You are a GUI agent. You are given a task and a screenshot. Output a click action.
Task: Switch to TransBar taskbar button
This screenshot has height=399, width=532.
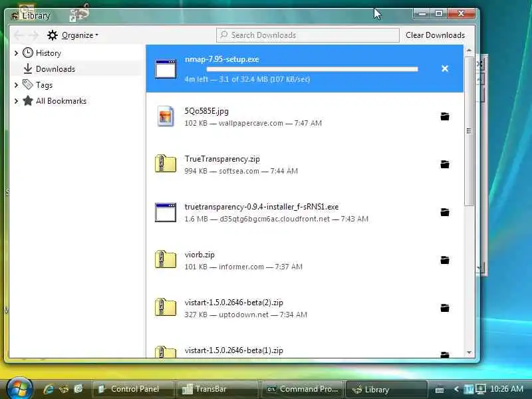tap(217, 389)
